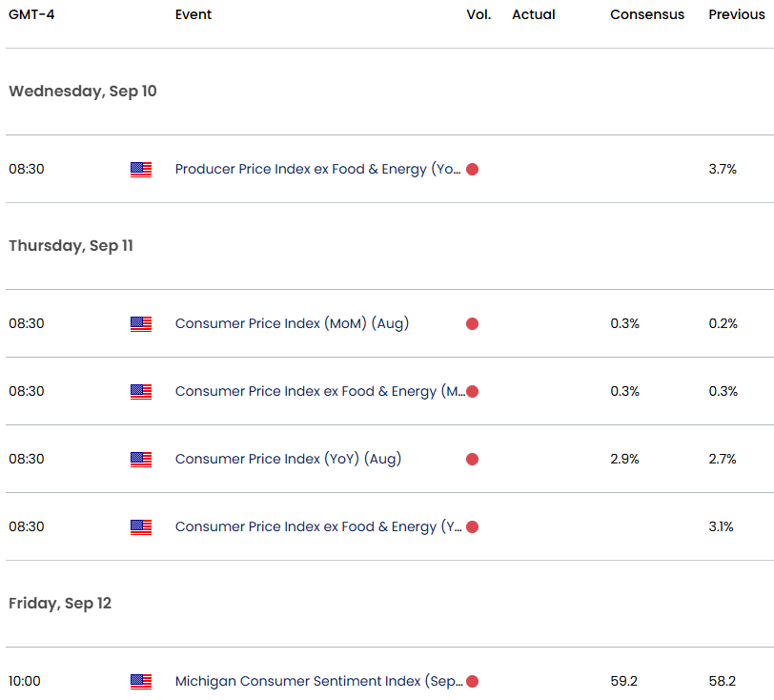The height and width of the screenshot is (700, 774).
Task: Click red volatility dot for Consumer Price Index (MoM) (Aug)
Action: 472,324
